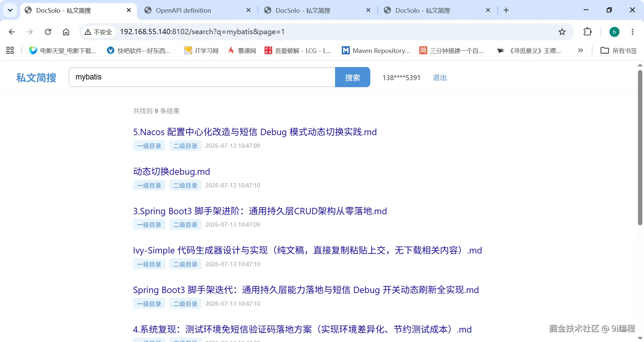644x342 pixels.
Task: Click the 退出 logout link
Action: coord(440,78)
